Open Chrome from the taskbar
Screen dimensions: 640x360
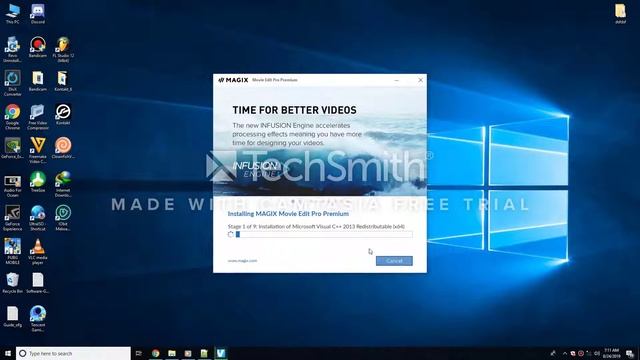156,353
